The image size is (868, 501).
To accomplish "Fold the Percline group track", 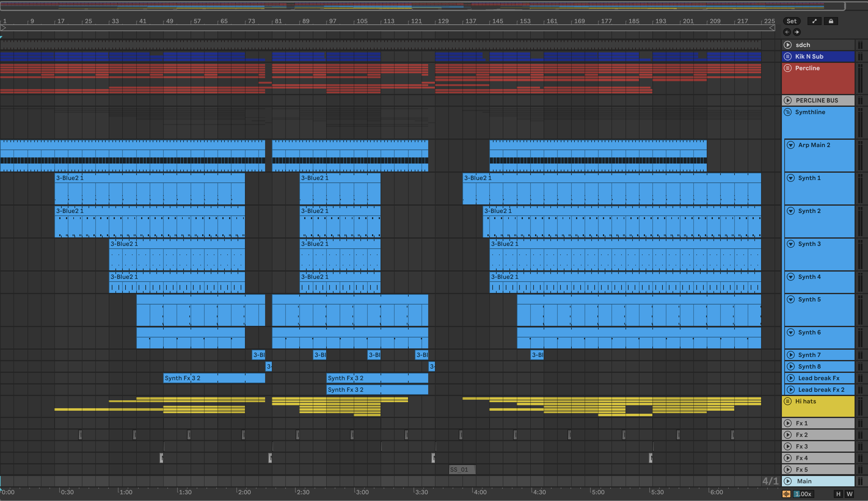I will point(788,68).
